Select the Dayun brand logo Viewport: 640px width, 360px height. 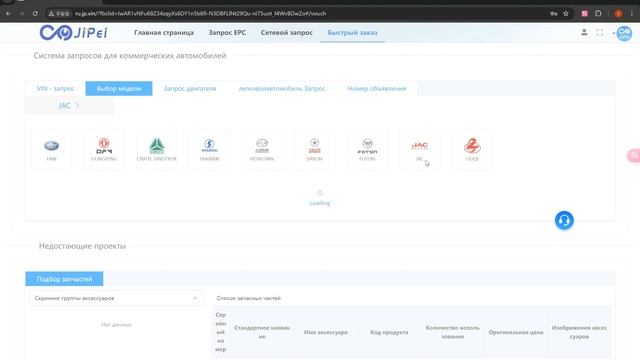[314, 149]
